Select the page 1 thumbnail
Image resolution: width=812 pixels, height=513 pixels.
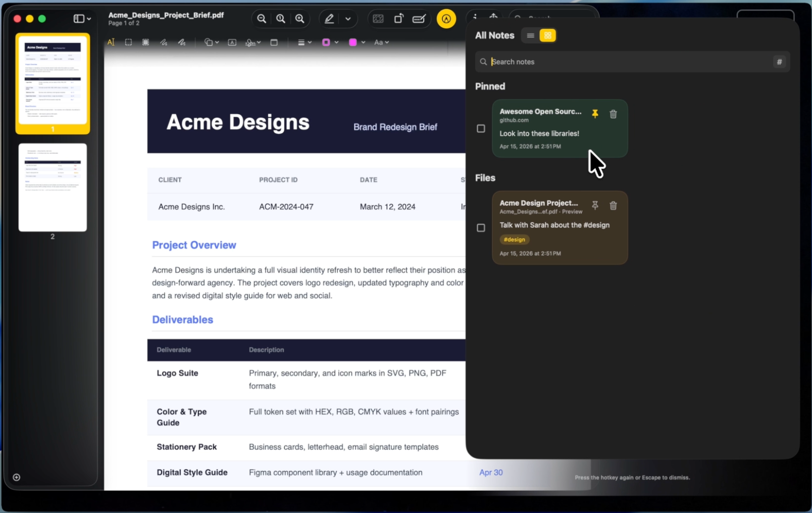[x=53, y=80]
